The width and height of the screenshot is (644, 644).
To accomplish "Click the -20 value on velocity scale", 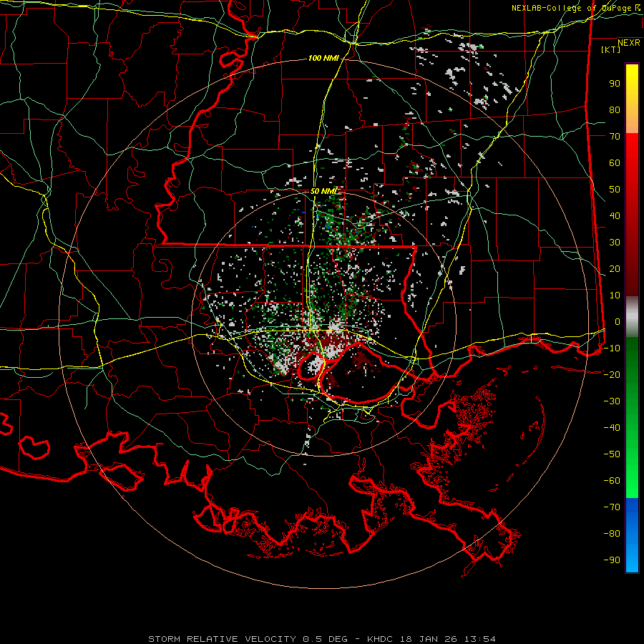I will (612, 375).
